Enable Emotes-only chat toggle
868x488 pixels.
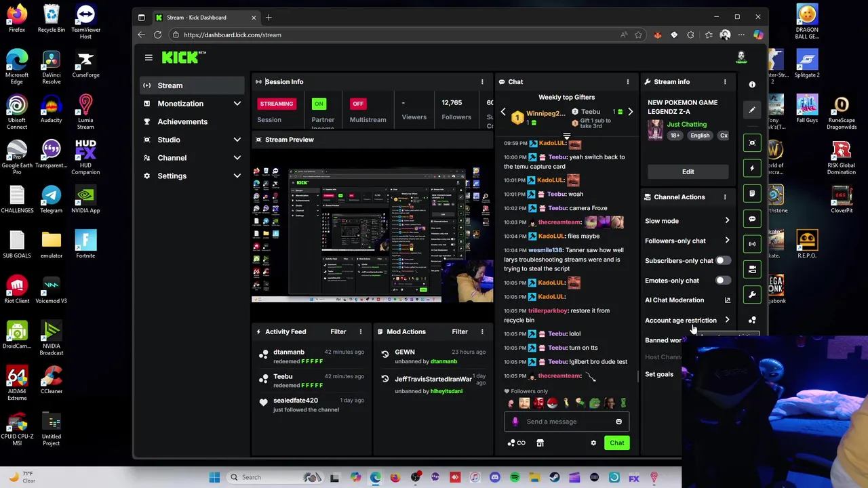point(723,281)
